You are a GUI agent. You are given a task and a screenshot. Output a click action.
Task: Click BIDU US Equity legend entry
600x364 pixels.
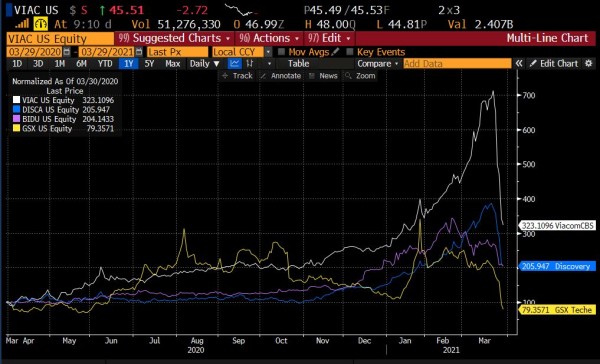tap(64, 119)
